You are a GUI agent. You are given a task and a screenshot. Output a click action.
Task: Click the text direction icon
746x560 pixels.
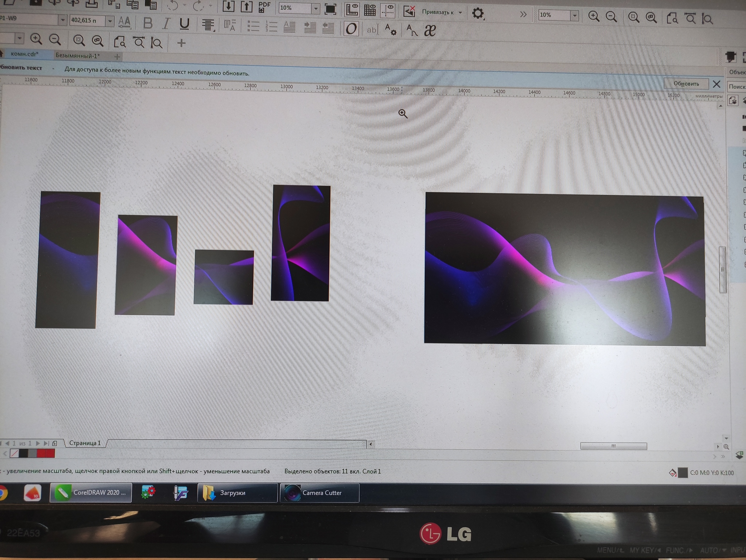[x=230, y=26]
